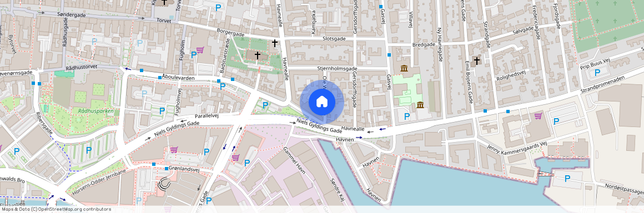Screen dimensions: 644x213
Task: Click the parking icon near Prip Buus Vej
Action: [x=597, y=72]
